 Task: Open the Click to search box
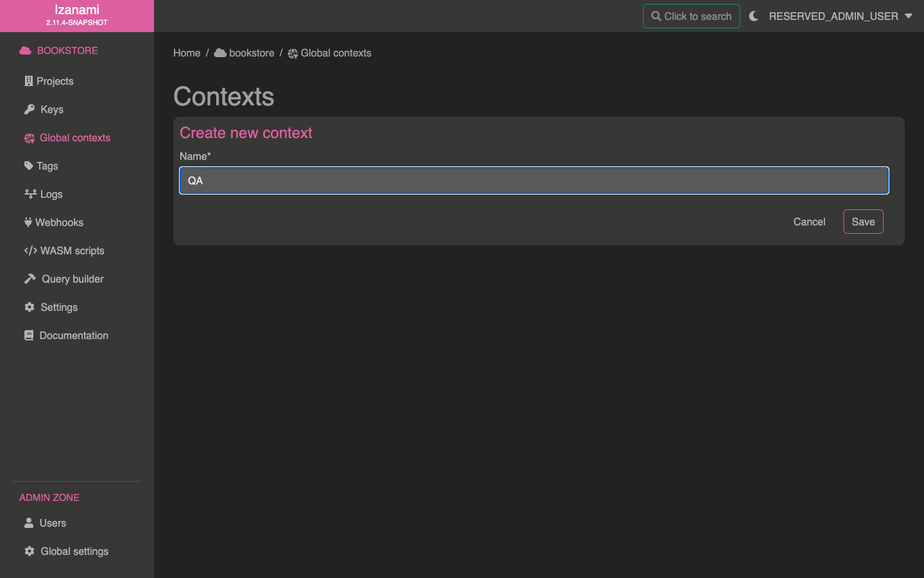(x=691, y=16)
